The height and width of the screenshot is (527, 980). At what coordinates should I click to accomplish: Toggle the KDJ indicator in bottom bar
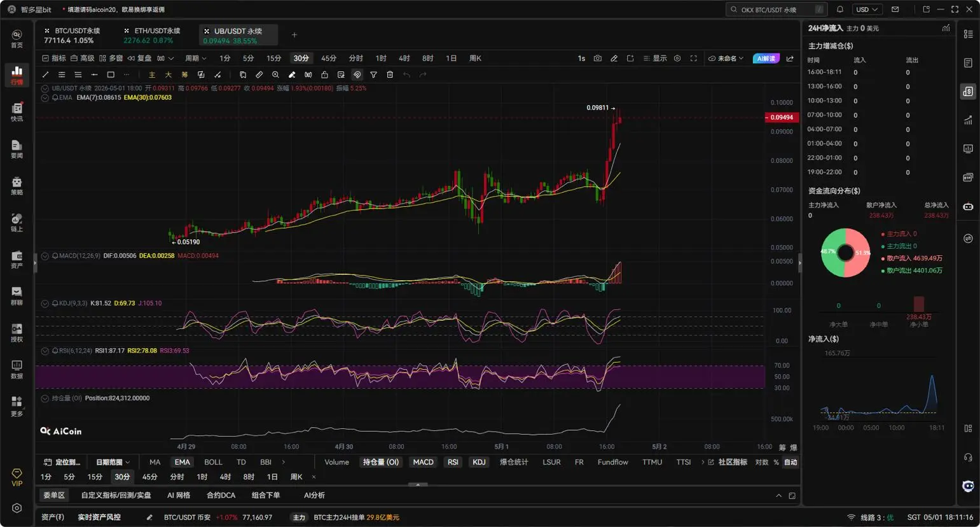click(479, 462)
